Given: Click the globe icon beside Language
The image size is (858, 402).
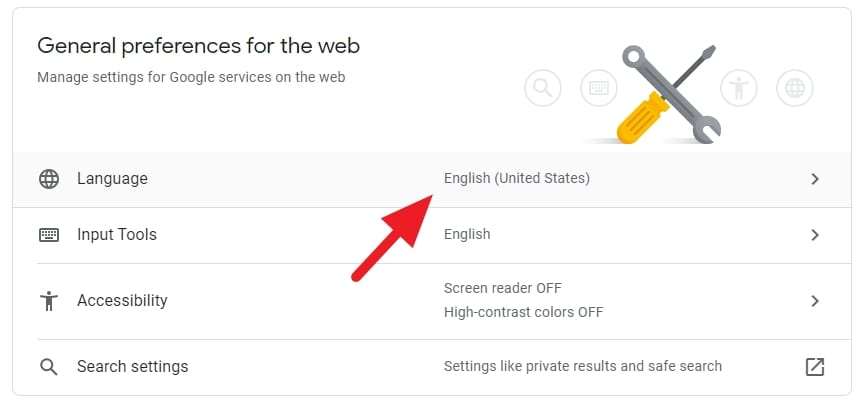Looking at the screenshot, I should (x=49, y=179).
